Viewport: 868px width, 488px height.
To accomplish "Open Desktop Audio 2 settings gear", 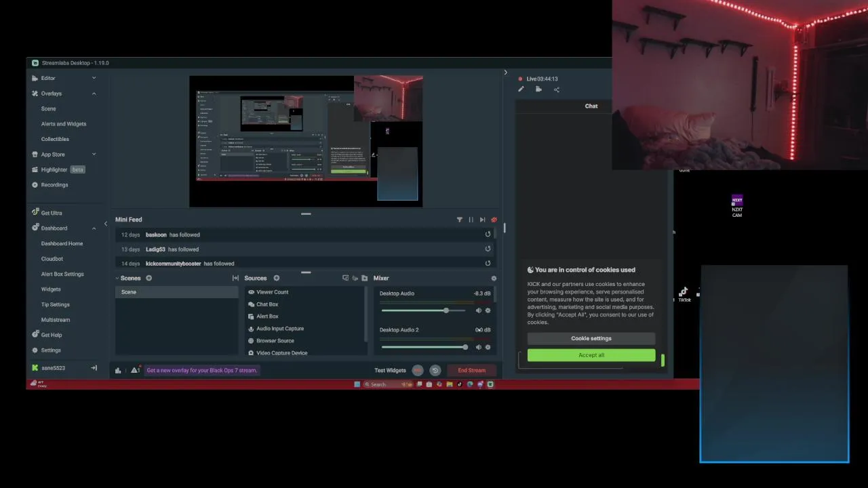I will pyautogui.click(x=488, y=347).
